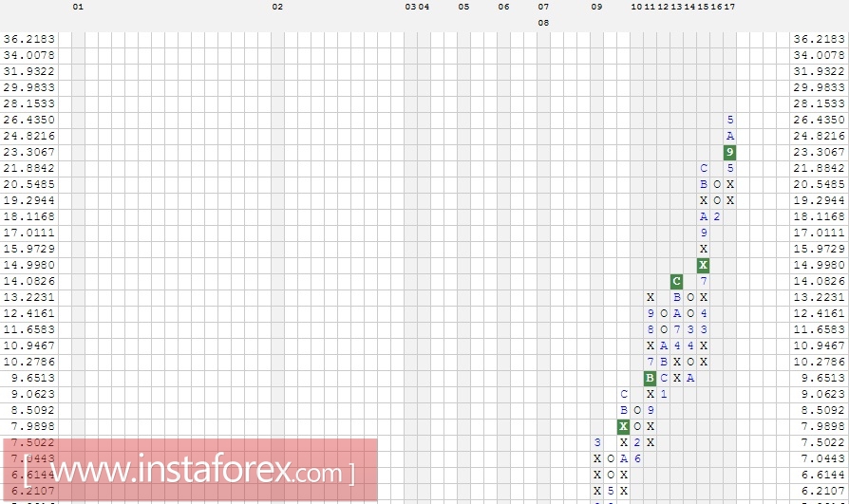Click right-axis price label 8.5092
The width and height of the screenshot is (849, 504).
823,410
